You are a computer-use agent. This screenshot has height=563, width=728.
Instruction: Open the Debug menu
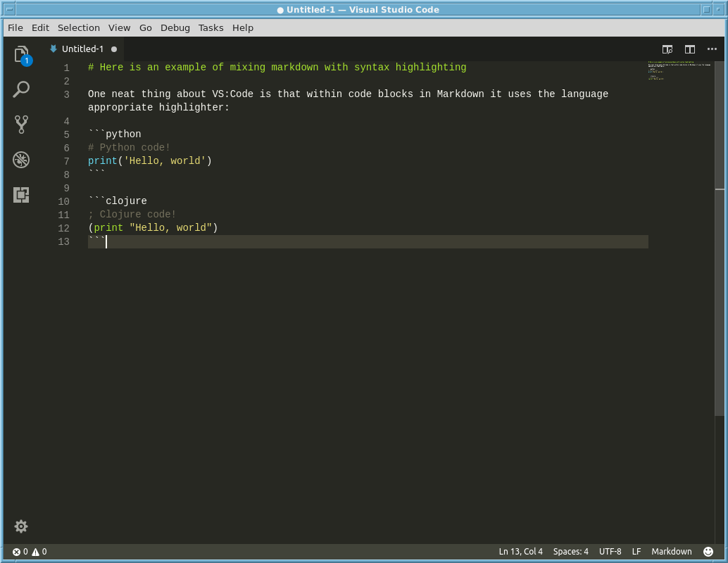(175, 28)
